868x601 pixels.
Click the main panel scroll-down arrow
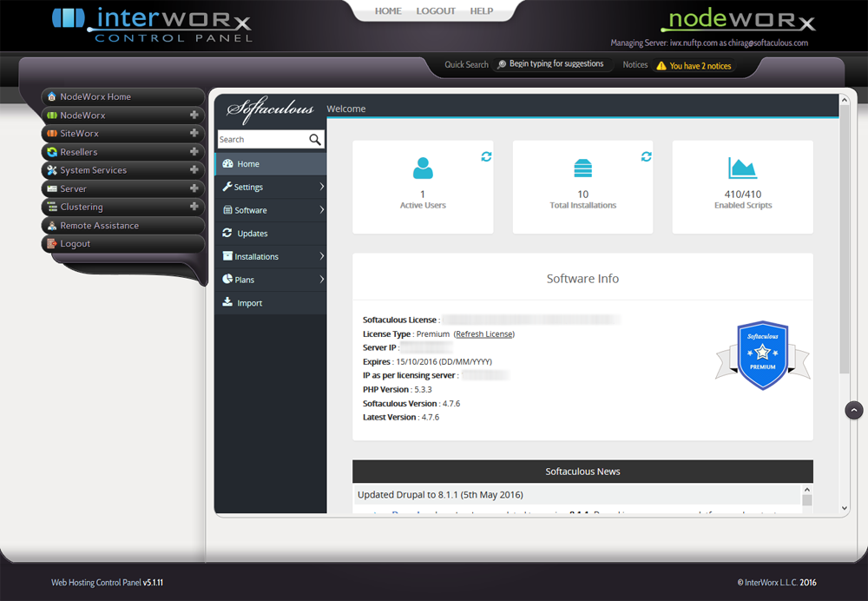tap(845, 508)
